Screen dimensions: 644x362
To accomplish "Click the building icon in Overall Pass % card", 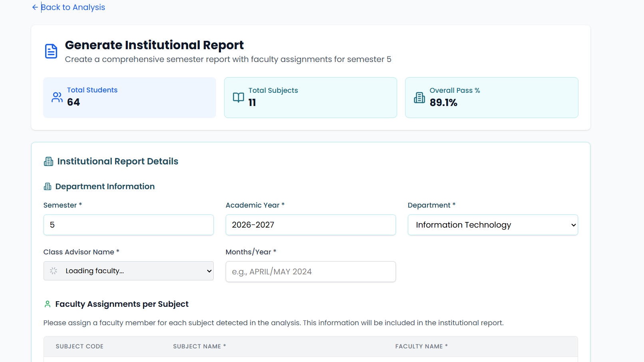I will (x=419, y=98).
